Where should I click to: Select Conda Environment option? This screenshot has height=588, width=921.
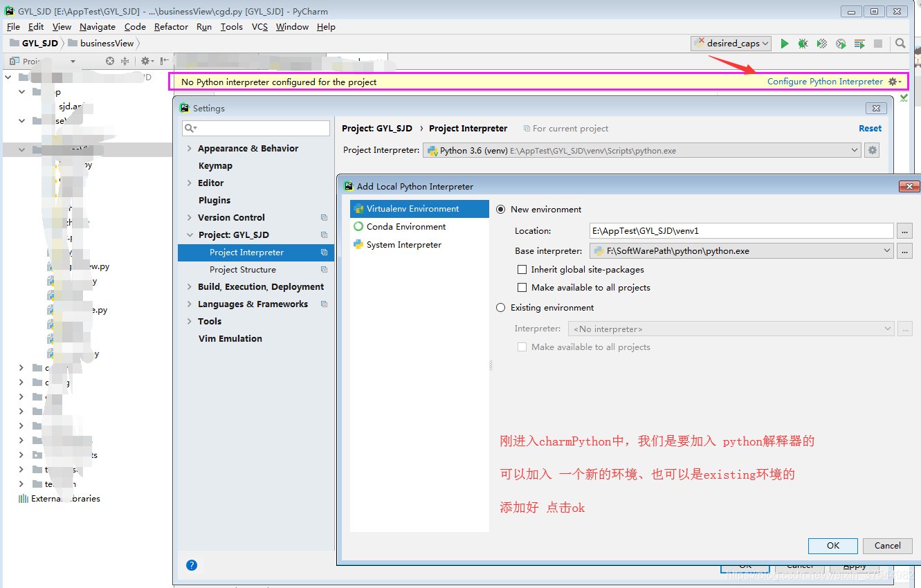(419, 227)
